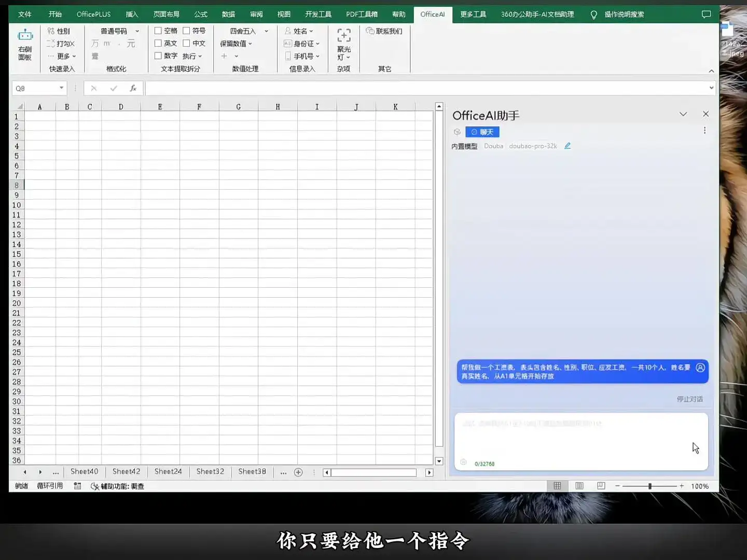This screenshot has width=747, height=560.
Task: Click 停止对话 to stop the conversation
Action: coord(689,399)
